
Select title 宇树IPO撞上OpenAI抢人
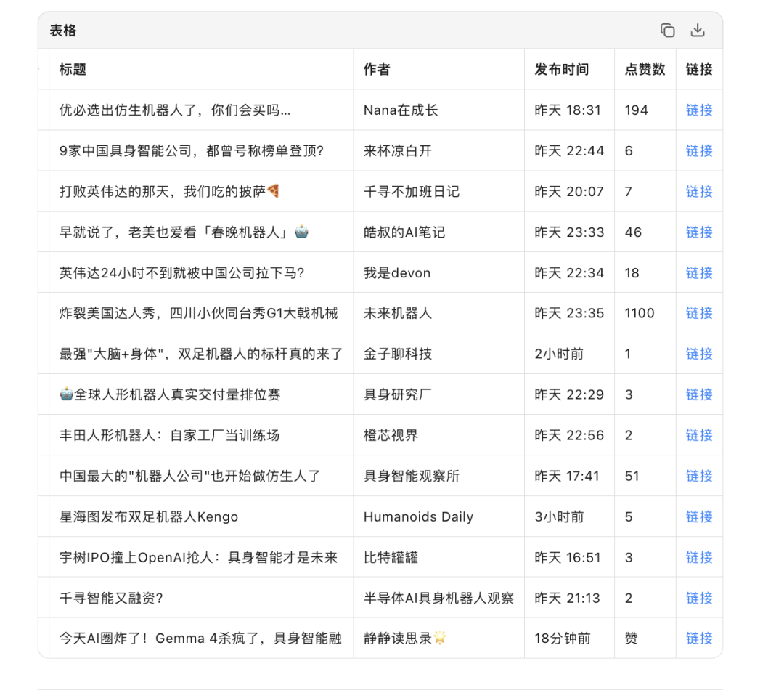198,557
